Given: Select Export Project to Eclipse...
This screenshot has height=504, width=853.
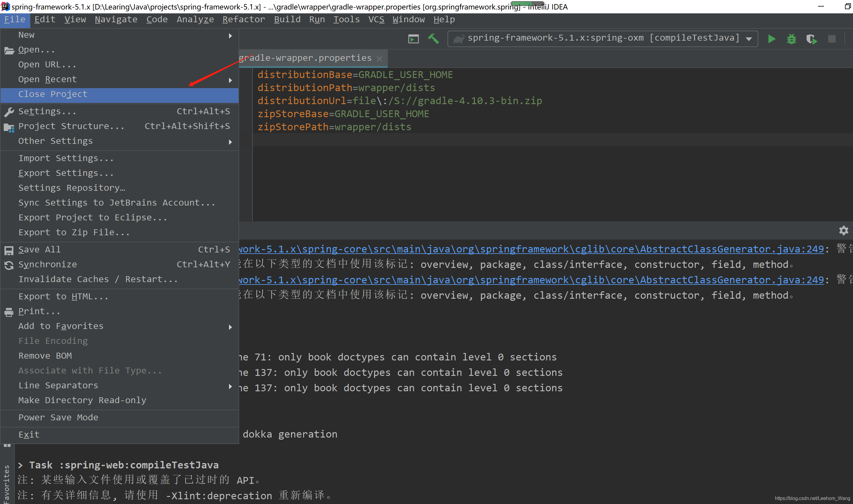Looking at the screenshot, I should [x=120, y=218].
